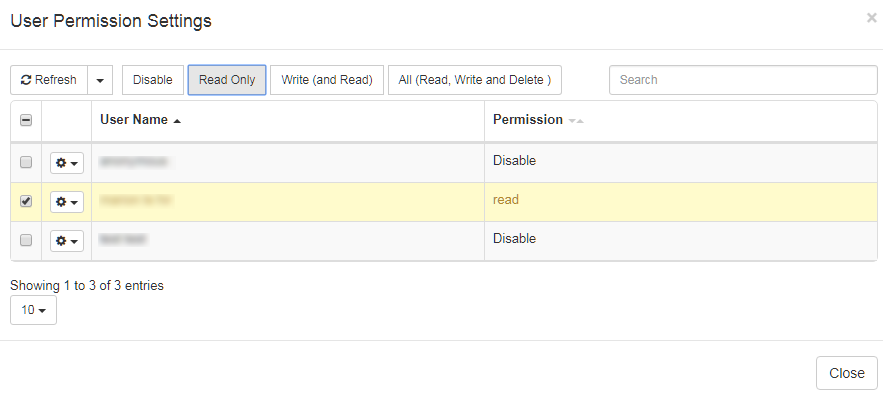Uncheck the highlighted row's checkbox

point(26,201)
